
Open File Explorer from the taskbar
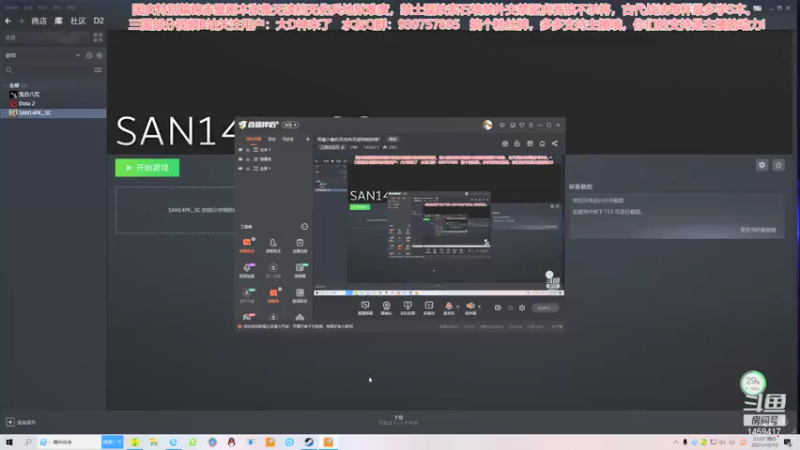[x=154, y=442]
